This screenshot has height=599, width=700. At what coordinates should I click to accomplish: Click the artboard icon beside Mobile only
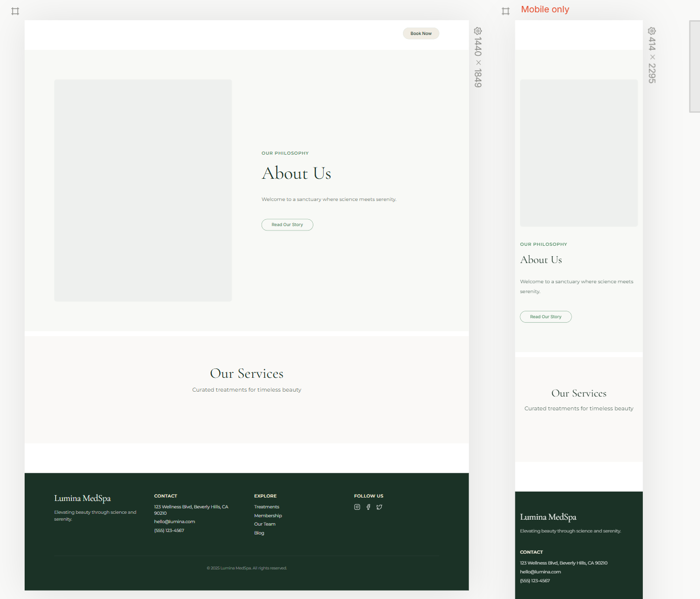pyautogui.click(x=505, y=11)
